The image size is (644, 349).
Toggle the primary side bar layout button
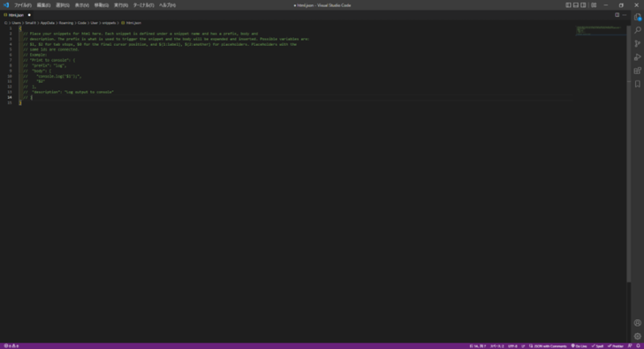570,5
